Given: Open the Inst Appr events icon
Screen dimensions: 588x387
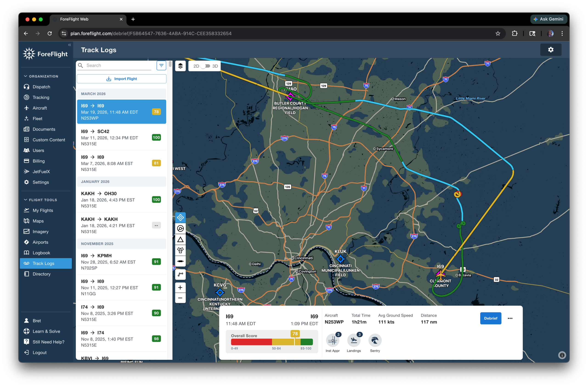Looking at the screenshot, I should [333, 341].
